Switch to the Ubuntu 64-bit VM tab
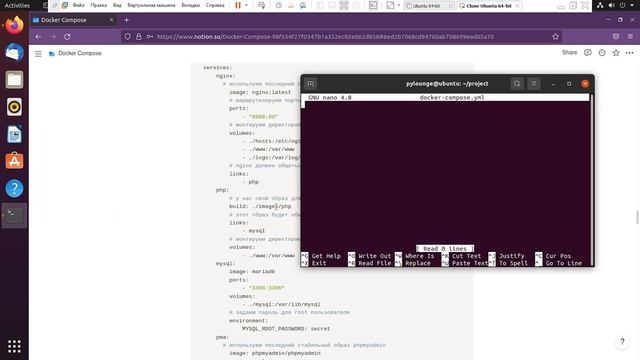 [x=426, y=6]
